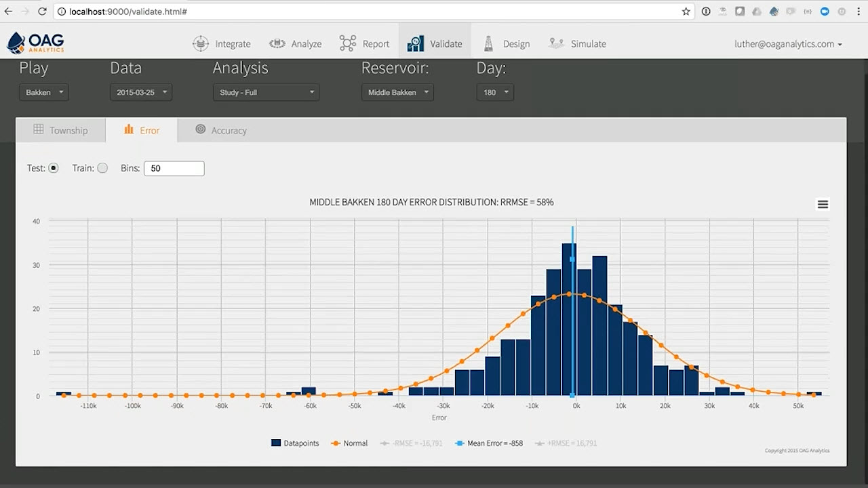Click the blue Zoom camera extension icon
This screenshot has height=488, width=868.
click(825, 12)
